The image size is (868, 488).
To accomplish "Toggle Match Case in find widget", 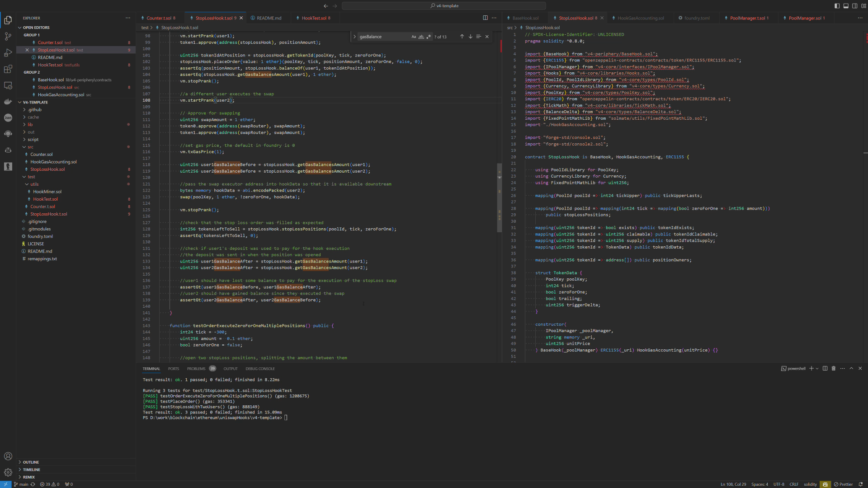I will tap(413, 37).
